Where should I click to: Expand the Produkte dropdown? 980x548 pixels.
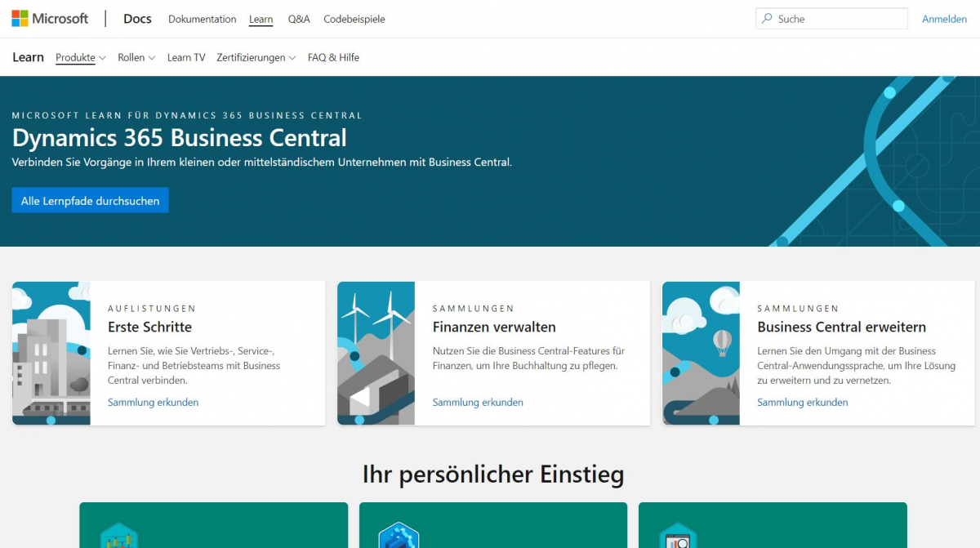(80, 58)
